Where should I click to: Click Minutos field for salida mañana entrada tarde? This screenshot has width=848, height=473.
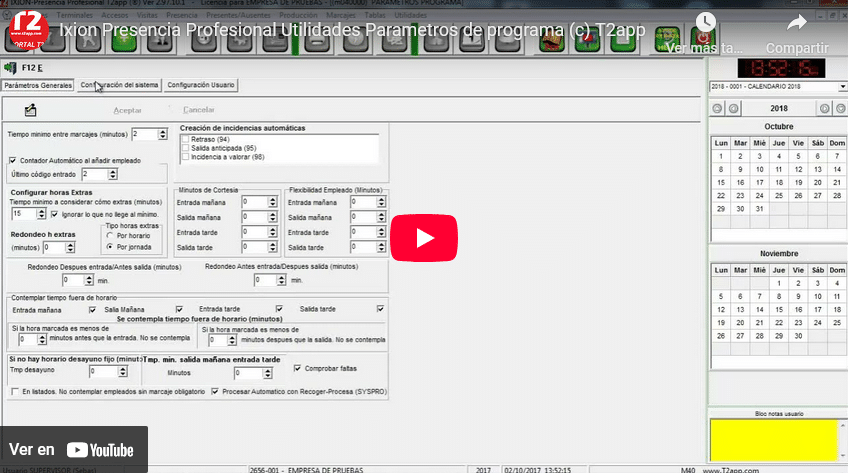click(x=249, y=373)
